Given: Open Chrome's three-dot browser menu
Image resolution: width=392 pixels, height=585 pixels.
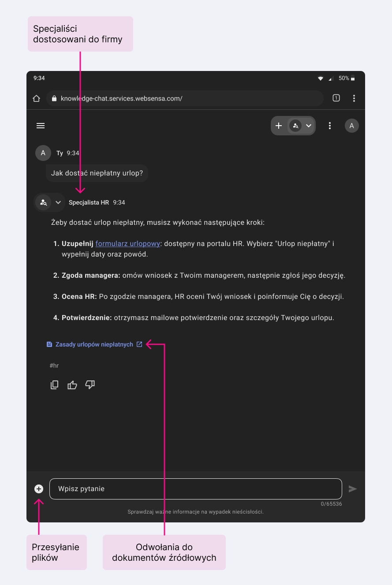Looking at the screenshot, I should pyautogui.click(x=354, y=98).
